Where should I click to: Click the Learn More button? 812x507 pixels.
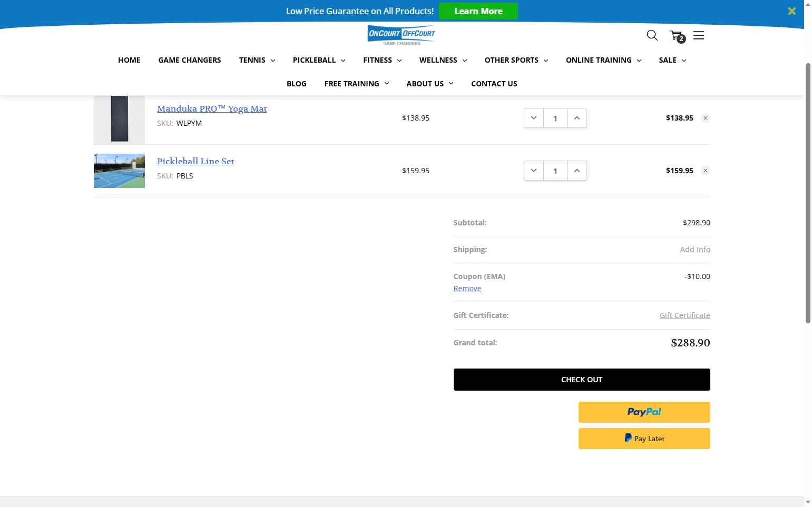point(478,11)
